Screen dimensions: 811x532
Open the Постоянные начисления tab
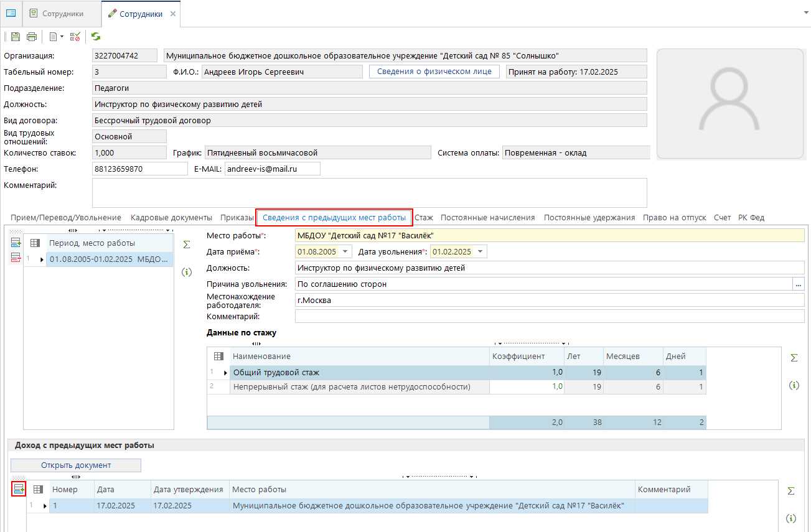pos(487,218)
